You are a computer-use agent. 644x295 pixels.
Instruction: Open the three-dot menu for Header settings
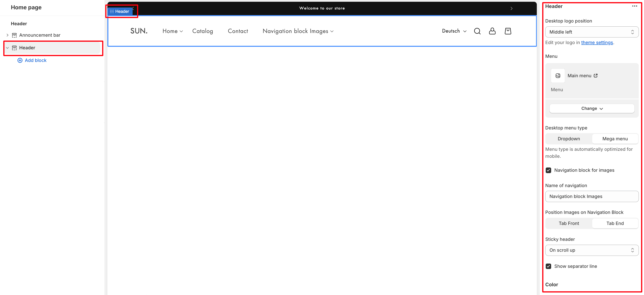point(635,6)
